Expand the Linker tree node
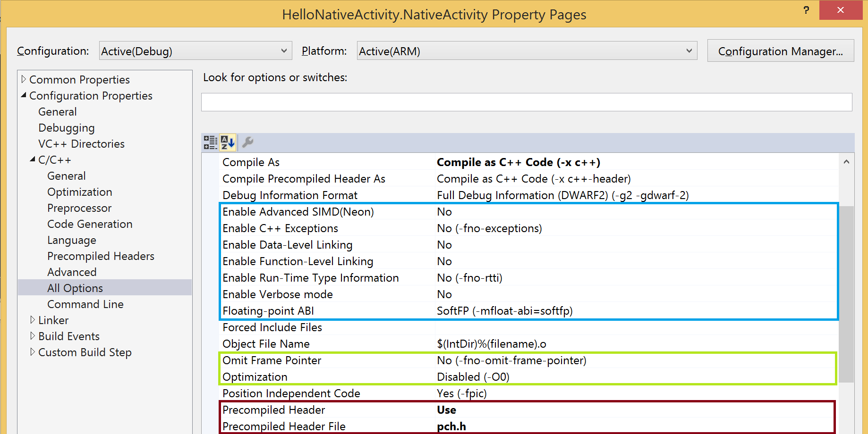Screen dimensions: 868x434 (x=33, y=320)
